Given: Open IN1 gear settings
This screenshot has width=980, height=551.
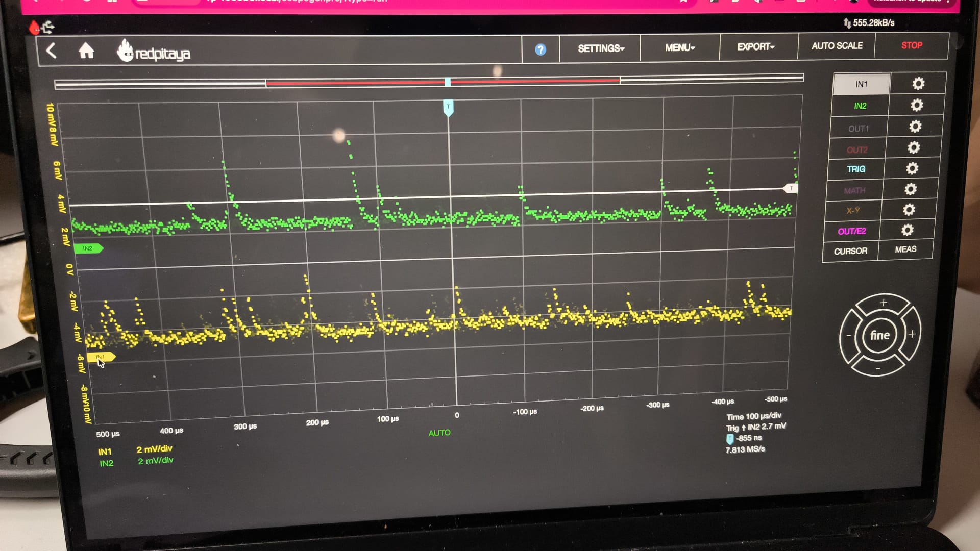Looking at the screenshot, I should pyautogui.click(x=918, y=84).
